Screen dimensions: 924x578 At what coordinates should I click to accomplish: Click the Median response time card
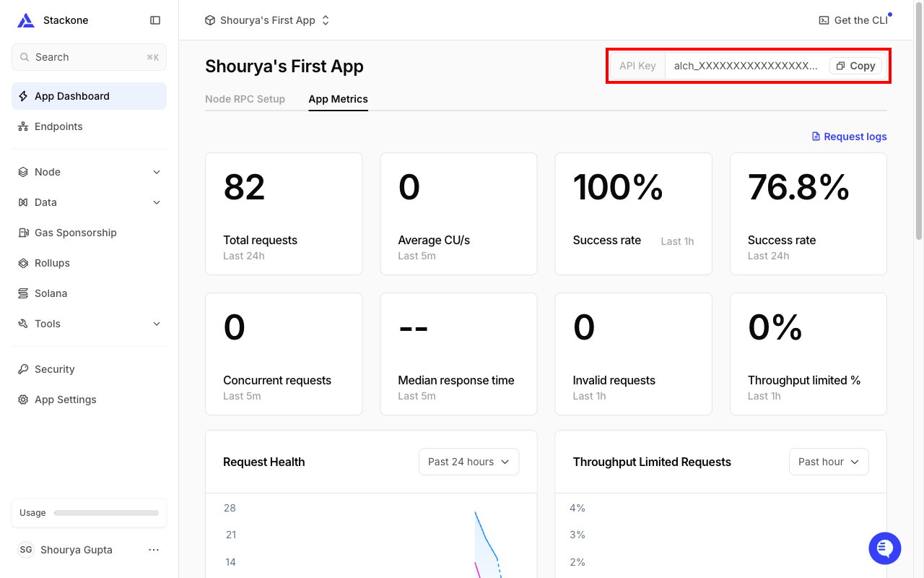[x=458, y=354]
